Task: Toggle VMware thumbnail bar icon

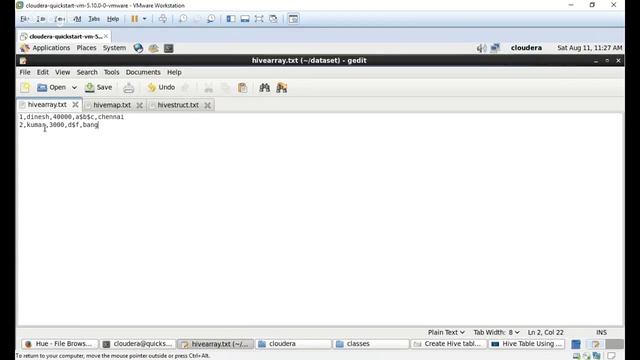Action: click(x=244, y=19)
